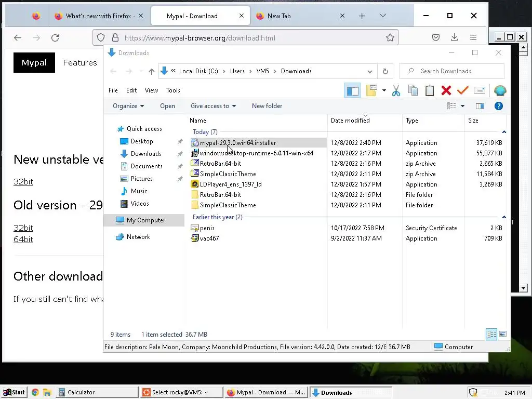Viewport: 532px width, 399px height.
Task: Select the SimpleClassicTheme file folder
Action: coord(228,205)
